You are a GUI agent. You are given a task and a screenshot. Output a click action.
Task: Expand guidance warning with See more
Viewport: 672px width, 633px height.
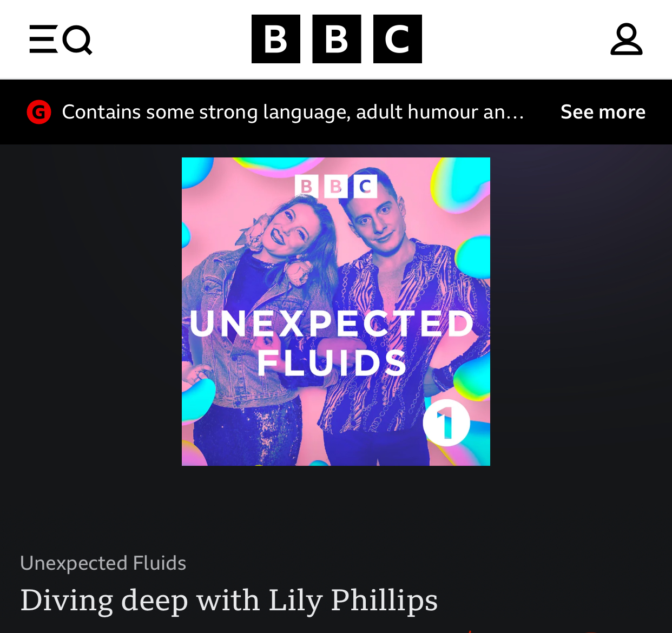(x=603, y=112)
